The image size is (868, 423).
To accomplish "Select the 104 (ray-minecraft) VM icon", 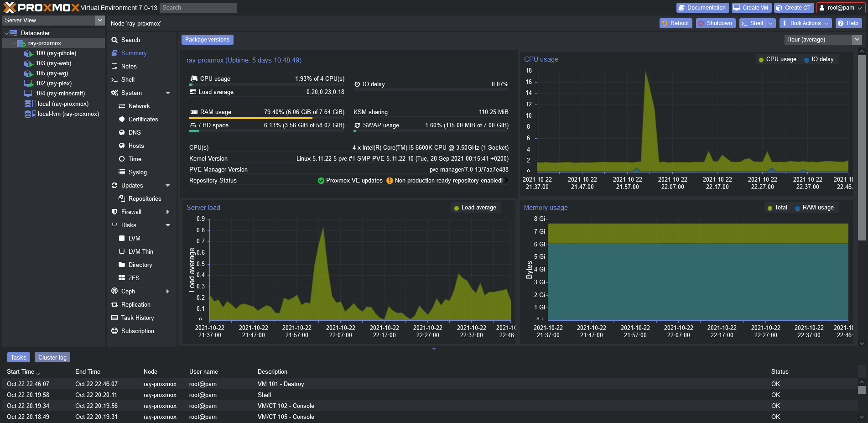I will 28,94.
